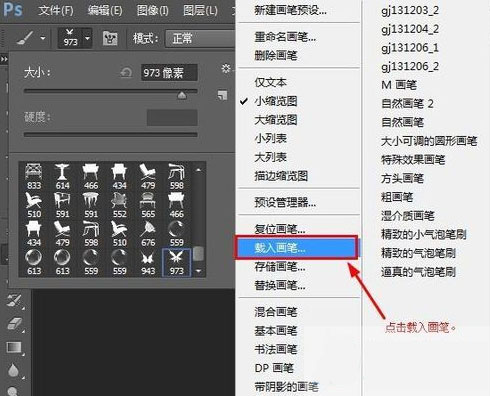Click the size input field showing 973 像素
The width and height of the screenshot is (490, 396).
(x=169, y=73)
